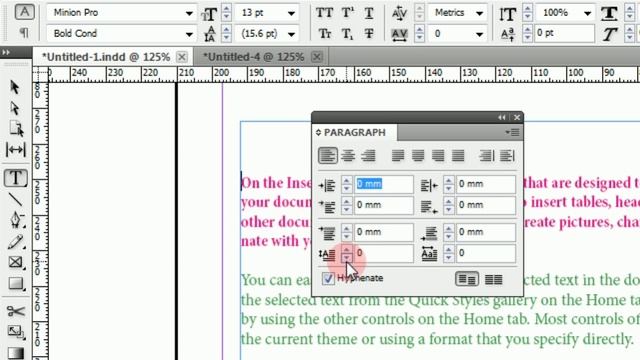Open the font style Bold Cond dropdown
This screenshot has height=360, width=640.
click(189, 34)
